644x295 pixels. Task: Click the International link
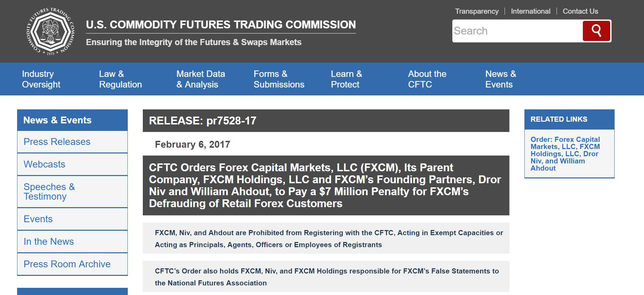531,11
